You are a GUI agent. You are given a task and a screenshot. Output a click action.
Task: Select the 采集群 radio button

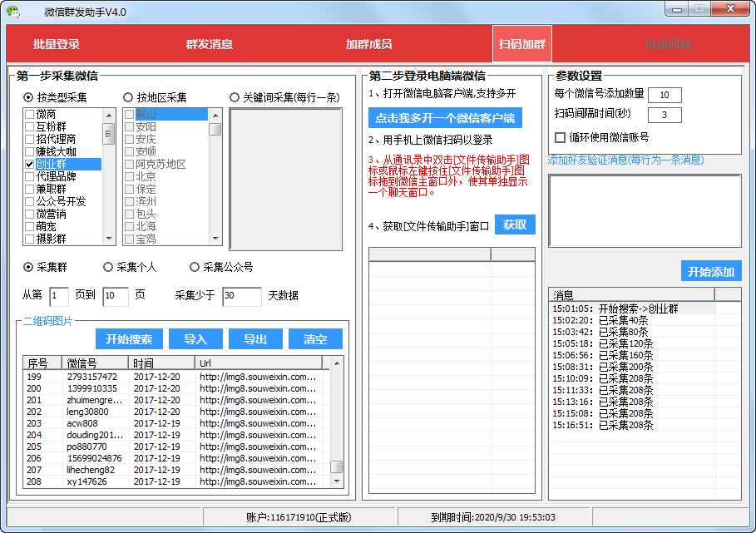pos(28,267)
